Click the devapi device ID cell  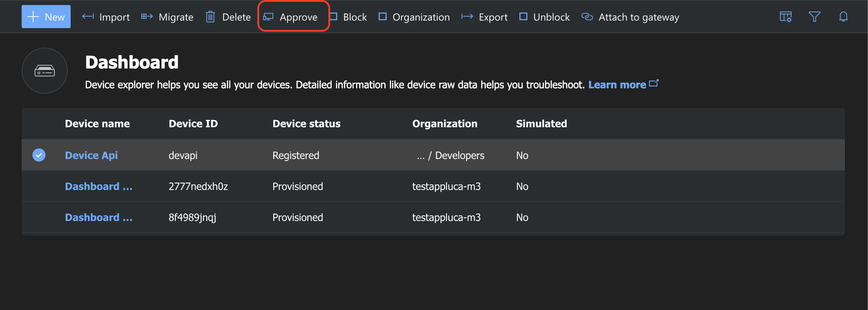[183, 155]
